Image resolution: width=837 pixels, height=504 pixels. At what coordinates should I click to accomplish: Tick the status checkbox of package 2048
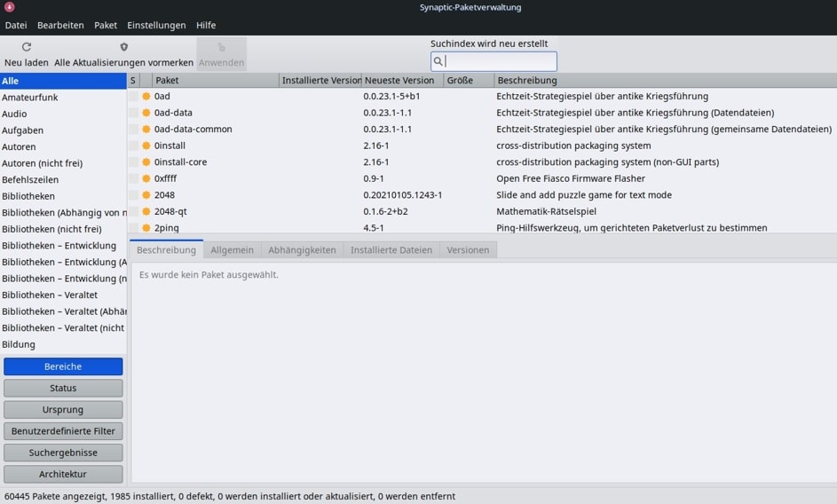[134, 195]
